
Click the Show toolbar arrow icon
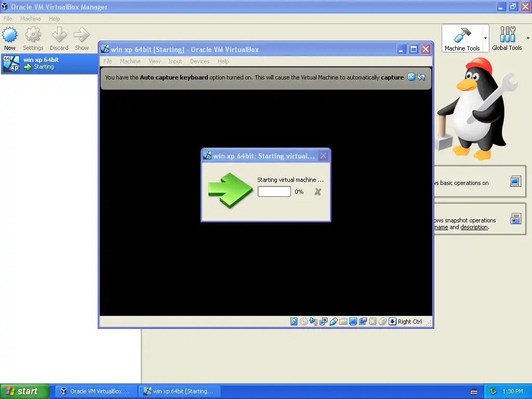[x=82, y=38]
